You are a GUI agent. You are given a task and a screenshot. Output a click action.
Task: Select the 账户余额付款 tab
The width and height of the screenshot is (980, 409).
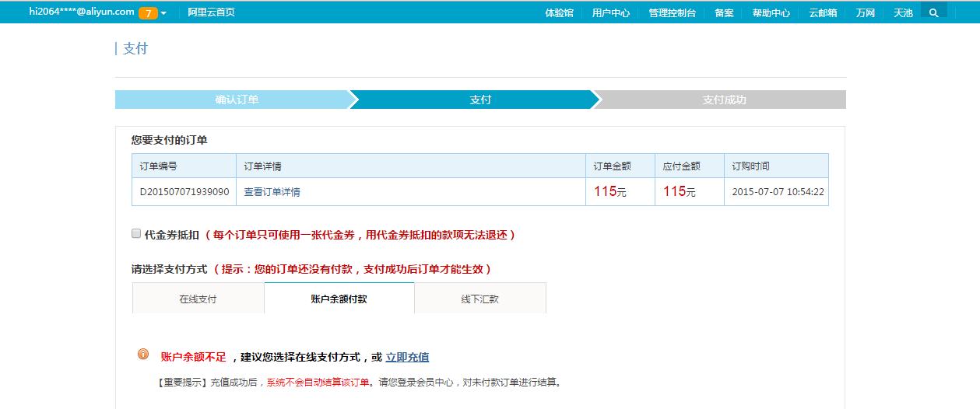pos(339,299)
